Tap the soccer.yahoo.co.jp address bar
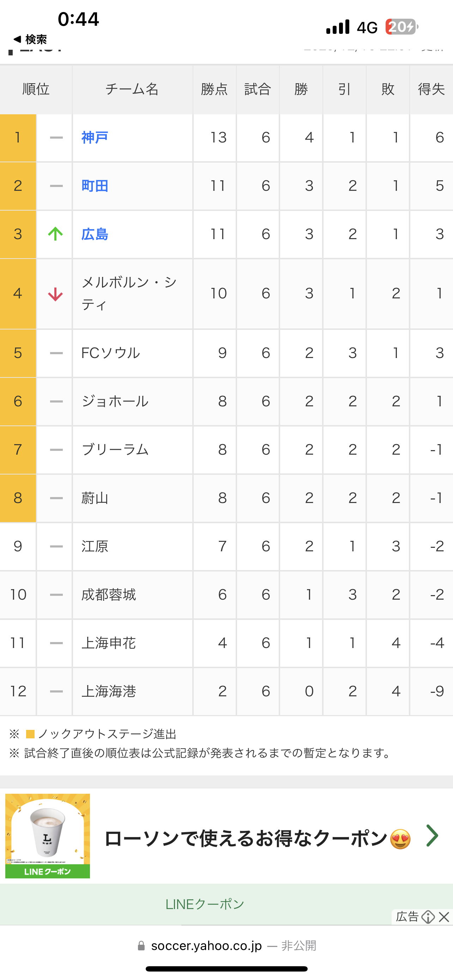Viewport: 453px width, 980px height. (206, 946)
